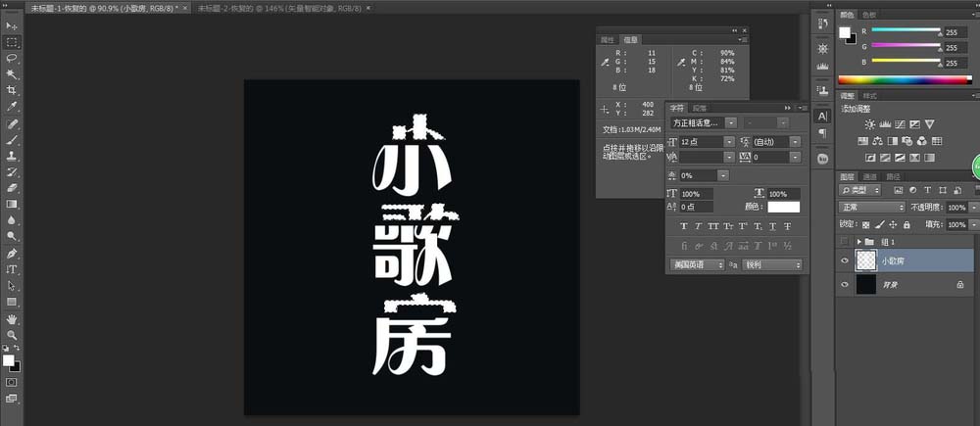Image resolution: width=980 pixels, height=426 pixels.
Task: Click the white text 颜色 swatch
Action: coord(783,207)
